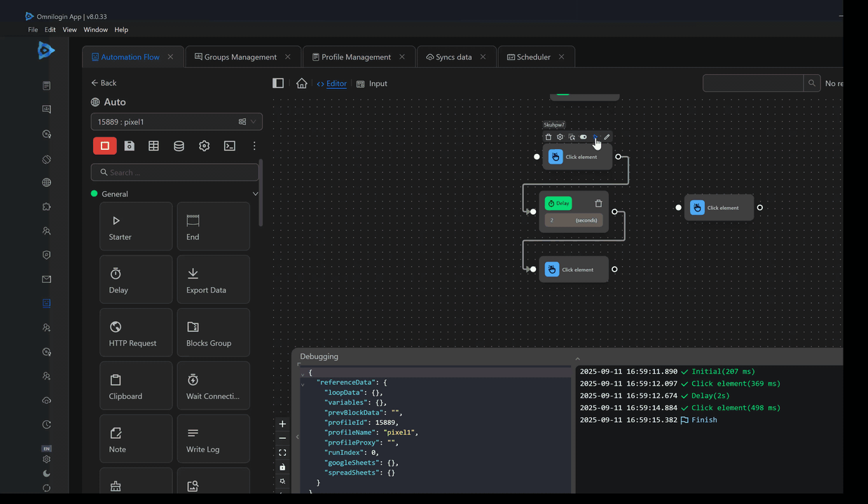
Task: Click the red Stop button
Action: point(104,146)
